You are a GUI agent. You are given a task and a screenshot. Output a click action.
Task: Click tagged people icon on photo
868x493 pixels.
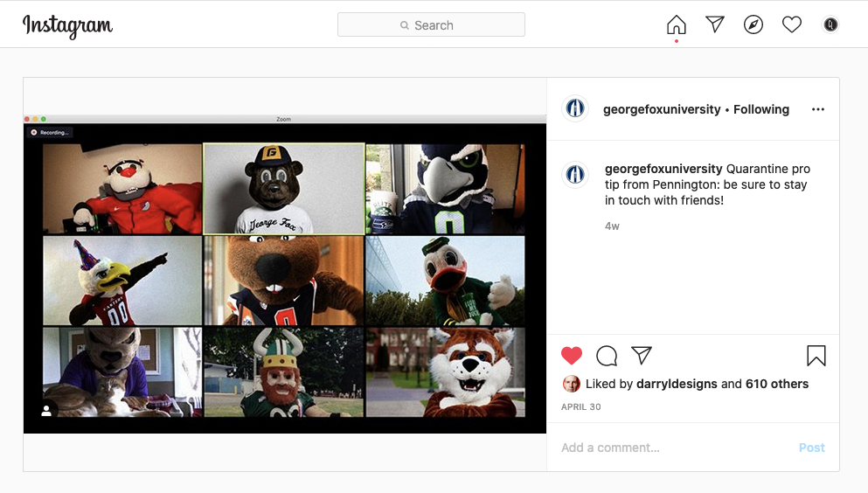point(46,411)
